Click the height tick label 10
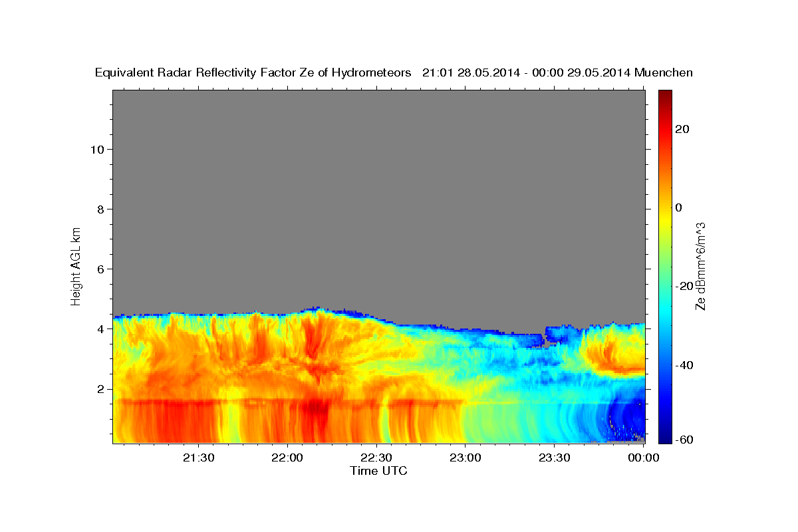Image resolution: width=798 pixels, height=532 pixels. tap(96, 150)
